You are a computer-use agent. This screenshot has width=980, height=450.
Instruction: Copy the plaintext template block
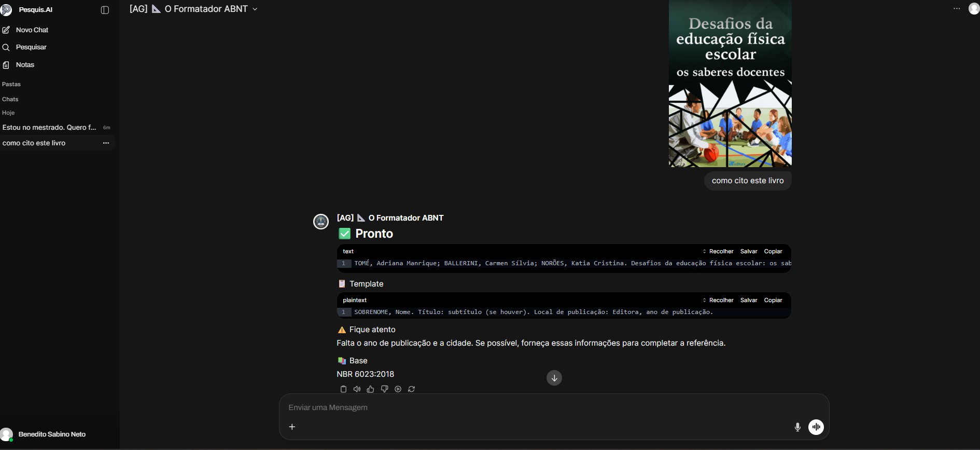point(773,300)
